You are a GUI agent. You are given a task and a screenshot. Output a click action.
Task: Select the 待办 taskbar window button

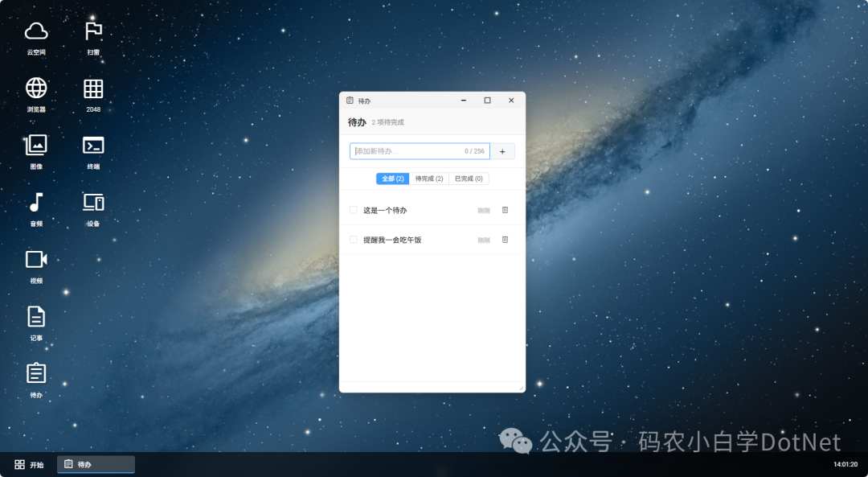[96, 465]
